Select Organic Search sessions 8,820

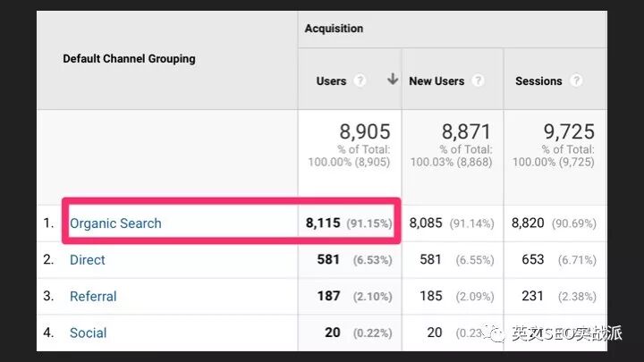[x=528, y=223]
